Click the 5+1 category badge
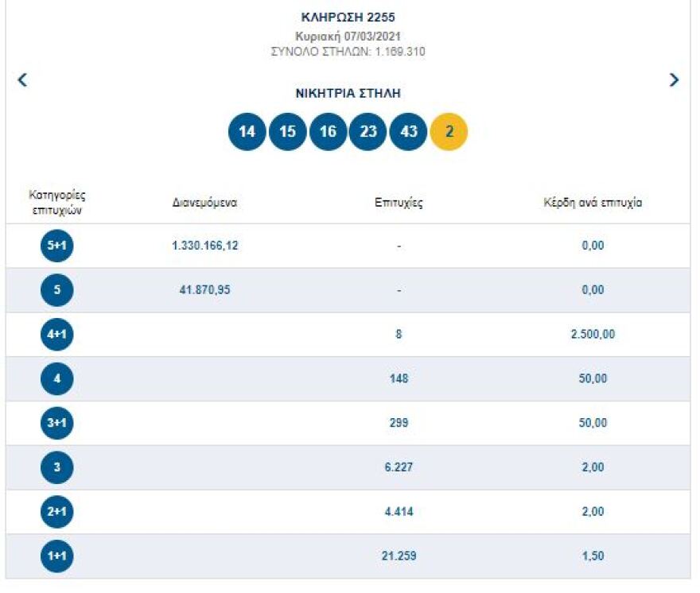The image size is (700, 593). [55, 246]
